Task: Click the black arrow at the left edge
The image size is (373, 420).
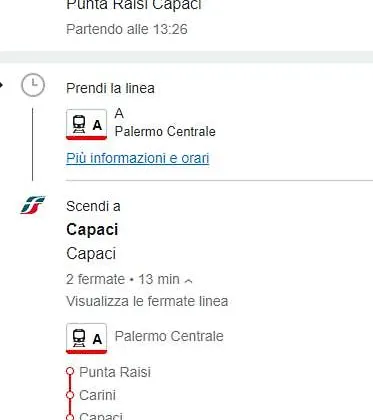Action: coord(1,85)
